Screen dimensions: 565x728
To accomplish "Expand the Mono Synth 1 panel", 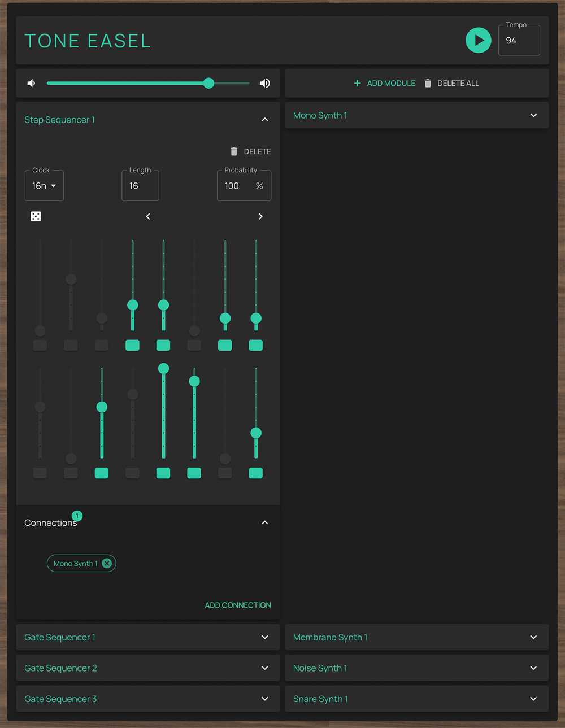I will [x=533, y=115].
